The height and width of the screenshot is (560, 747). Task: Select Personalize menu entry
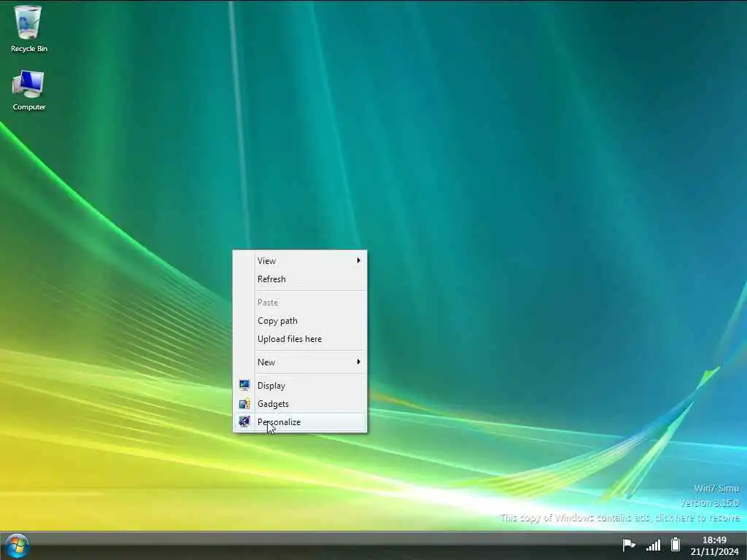pos(300,422)
